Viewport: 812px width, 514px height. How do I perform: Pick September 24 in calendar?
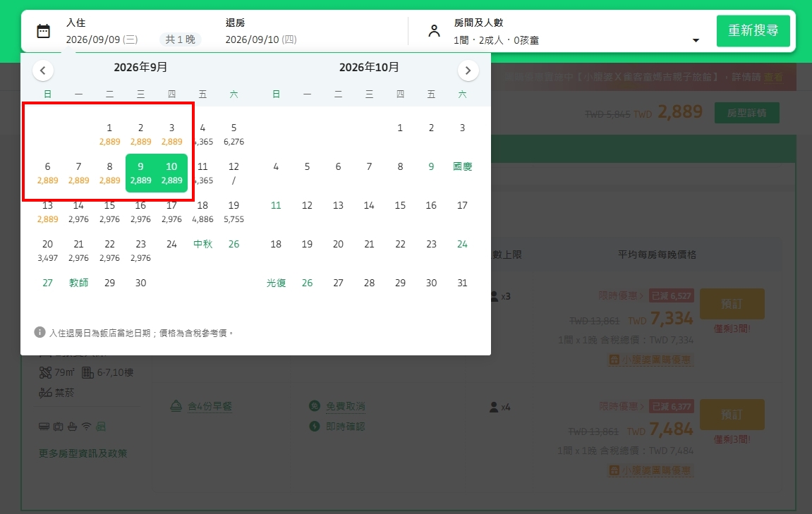[x=171, y=245]
